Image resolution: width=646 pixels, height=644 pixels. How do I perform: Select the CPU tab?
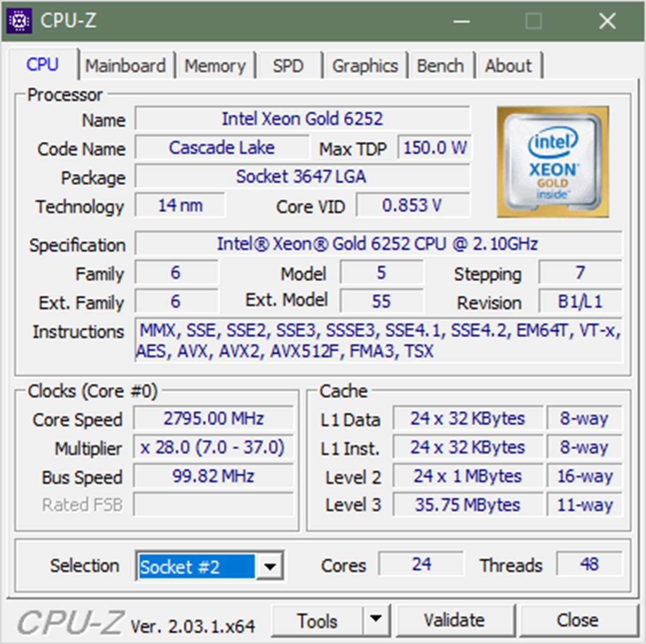42,64
